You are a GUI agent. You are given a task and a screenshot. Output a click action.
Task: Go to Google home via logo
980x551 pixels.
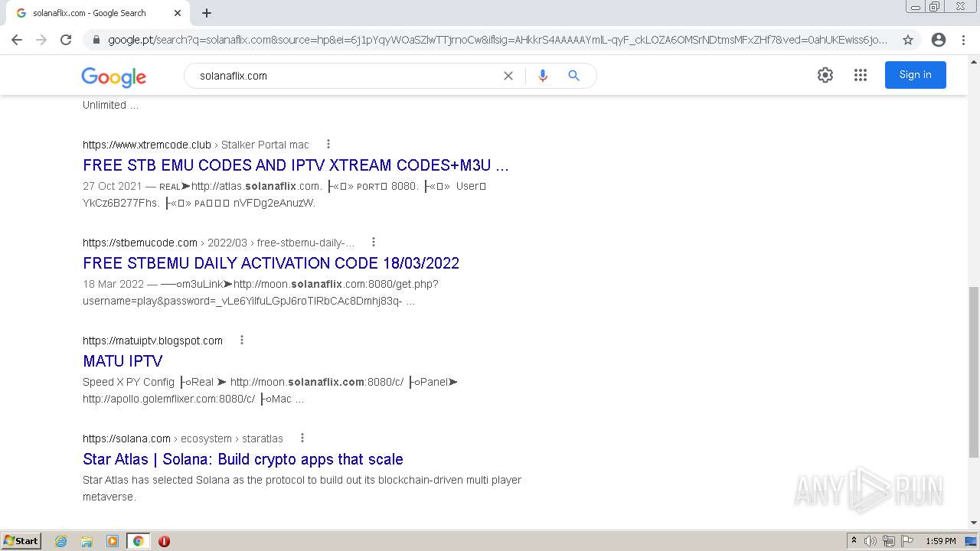click(113, 77)
